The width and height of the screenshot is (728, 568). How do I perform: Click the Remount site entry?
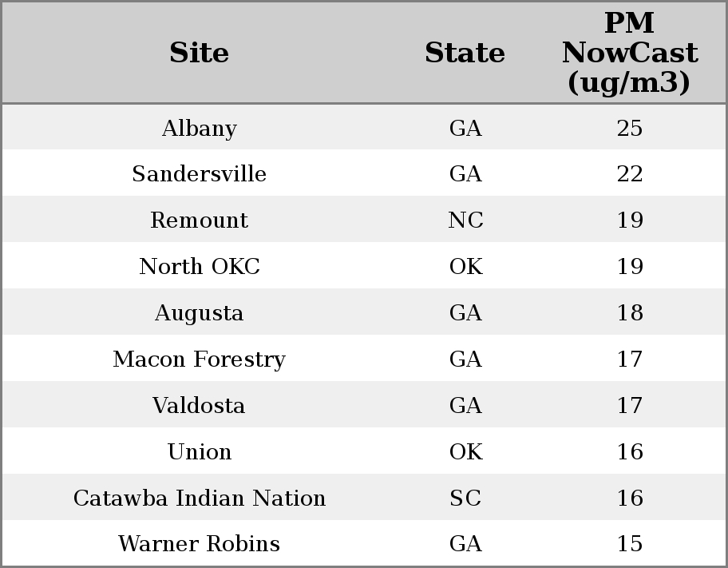[199, 220]
